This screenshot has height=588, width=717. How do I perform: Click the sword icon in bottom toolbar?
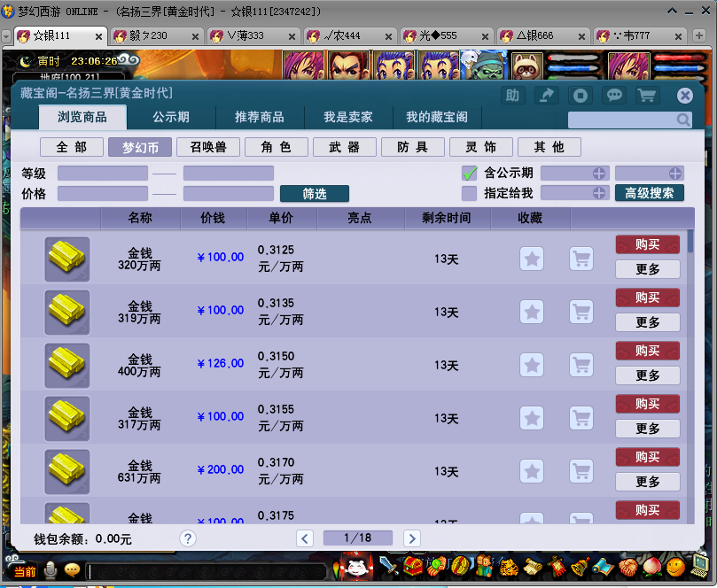click(389, 565)
